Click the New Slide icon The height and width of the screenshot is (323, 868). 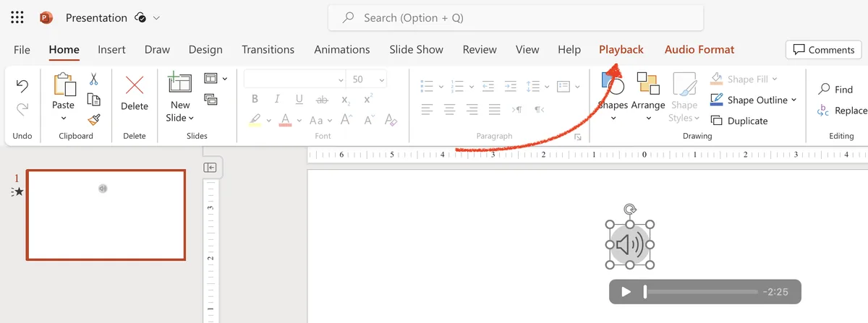[x=179, y=83]
